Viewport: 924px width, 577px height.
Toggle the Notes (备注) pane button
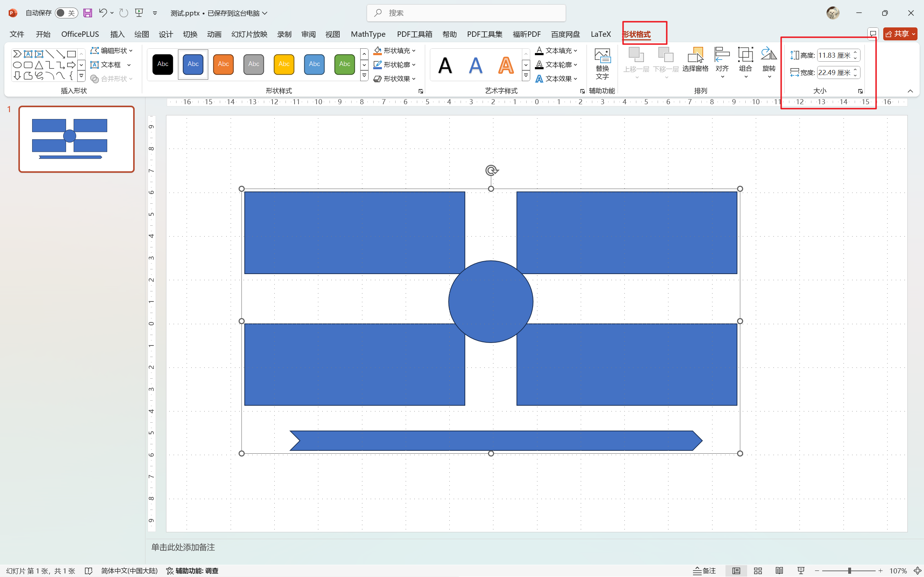[705, 571]
